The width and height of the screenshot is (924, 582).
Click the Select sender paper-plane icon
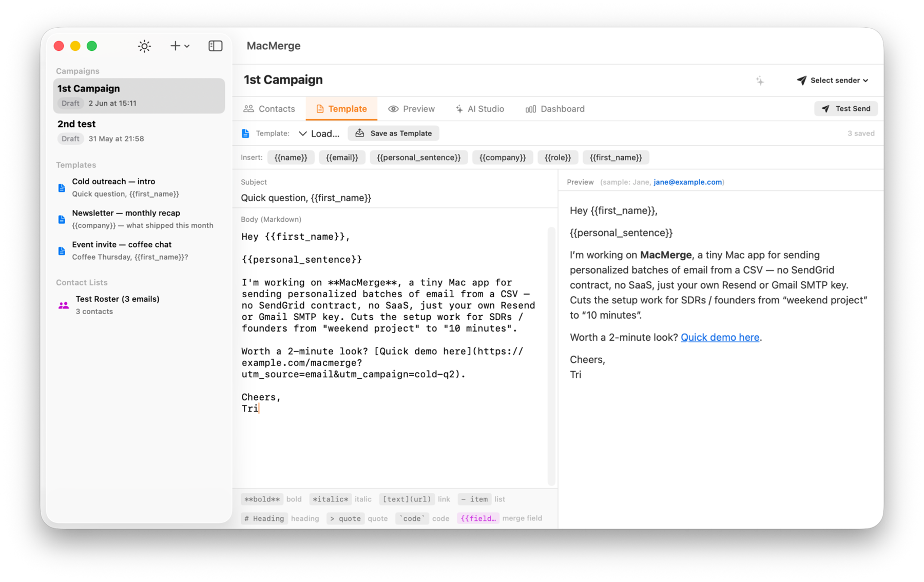coord(801,81)
